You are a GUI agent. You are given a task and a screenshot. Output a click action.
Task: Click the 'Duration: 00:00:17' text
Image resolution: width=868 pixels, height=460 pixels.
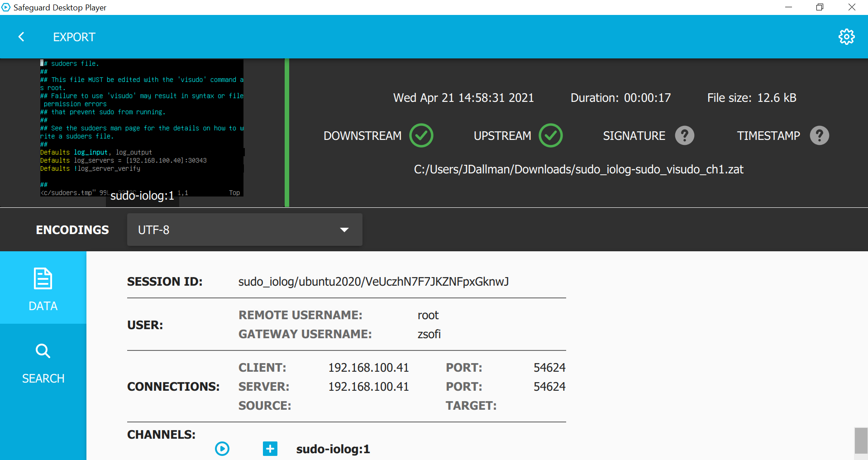click(620, 98)
